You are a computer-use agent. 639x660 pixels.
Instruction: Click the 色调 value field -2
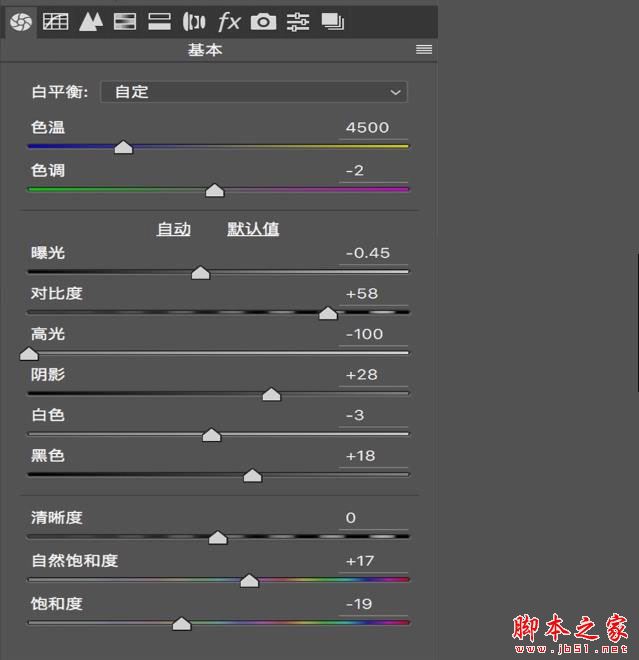pyautogui.click(x=373, y=170)
